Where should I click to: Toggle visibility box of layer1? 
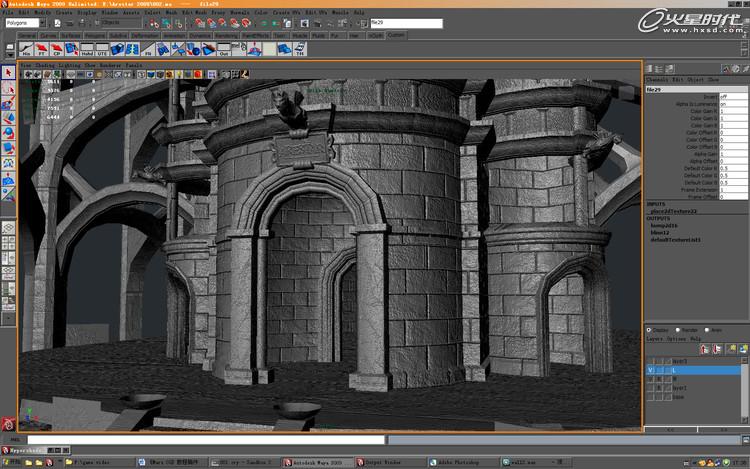(650, 388)
